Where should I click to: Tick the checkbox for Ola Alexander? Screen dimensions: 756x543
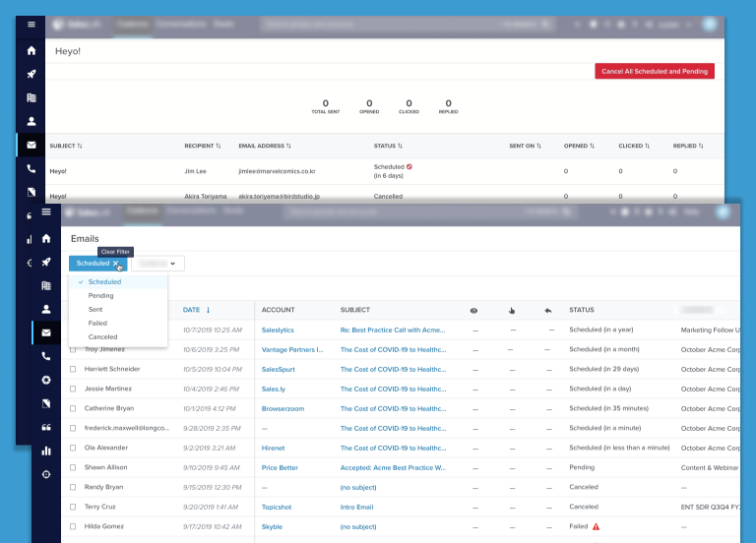click(x=73, y=449)
